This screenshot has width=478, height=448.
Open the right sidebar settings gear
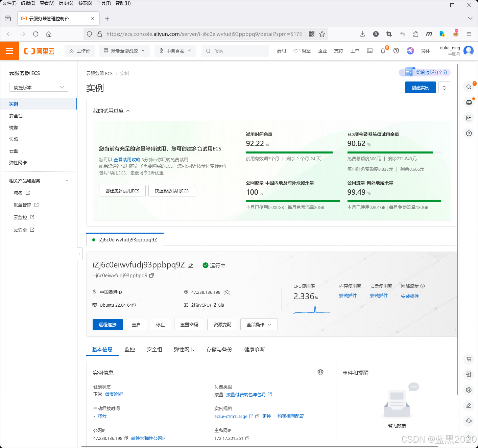[469, 390]
